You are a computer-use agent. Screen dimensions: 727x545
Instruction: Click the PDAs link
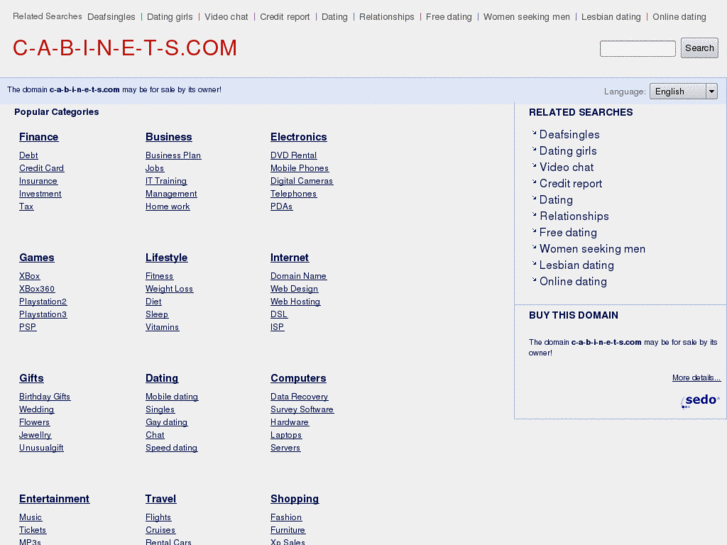tap(281, 207)
